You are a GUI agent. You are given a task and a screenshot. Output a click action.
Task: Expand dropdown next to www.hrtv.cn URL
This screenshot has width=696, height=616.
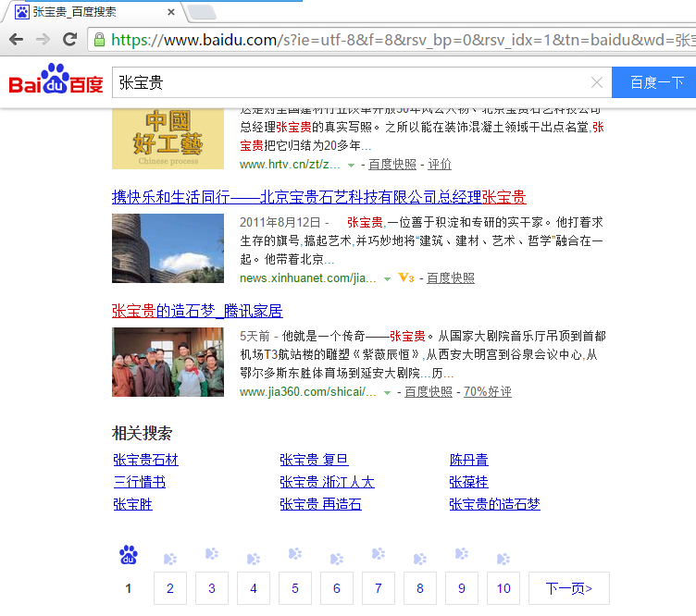pyautogui.click(x=351, y=165)
